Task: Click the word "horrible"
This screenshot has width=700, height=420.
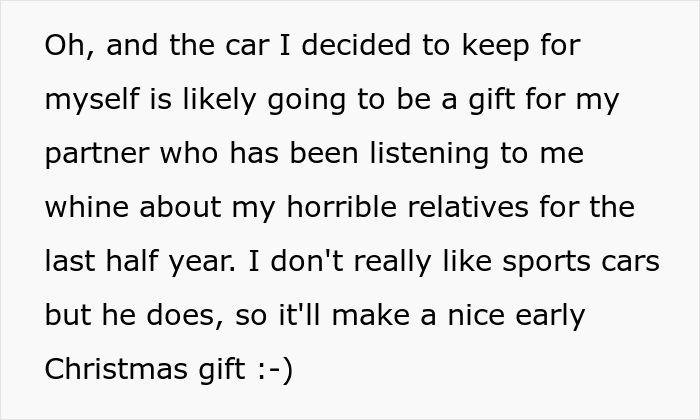Action: 338,208
